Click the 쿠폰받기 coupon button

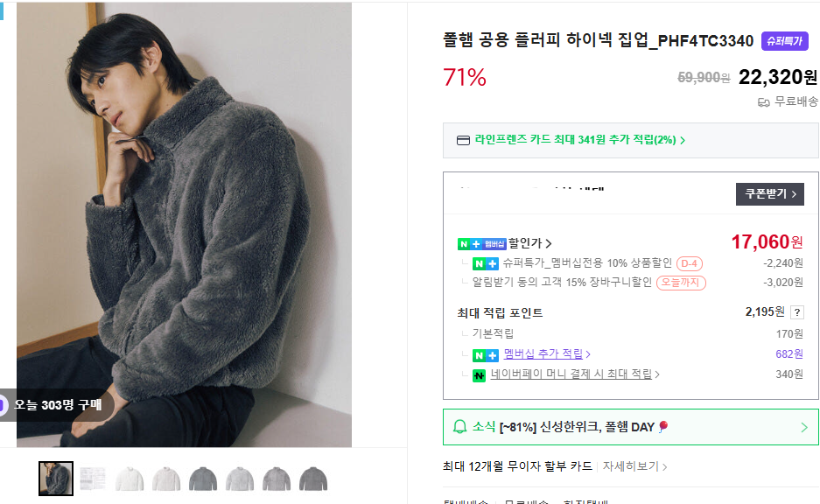click(770, 194)
